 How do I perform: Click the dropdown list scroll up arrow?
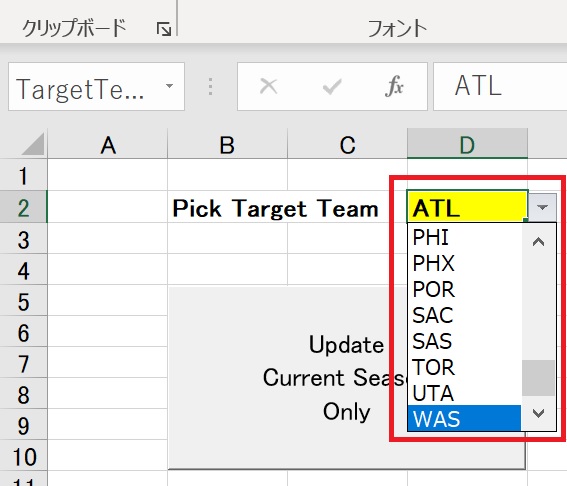(x=538, y=241)
